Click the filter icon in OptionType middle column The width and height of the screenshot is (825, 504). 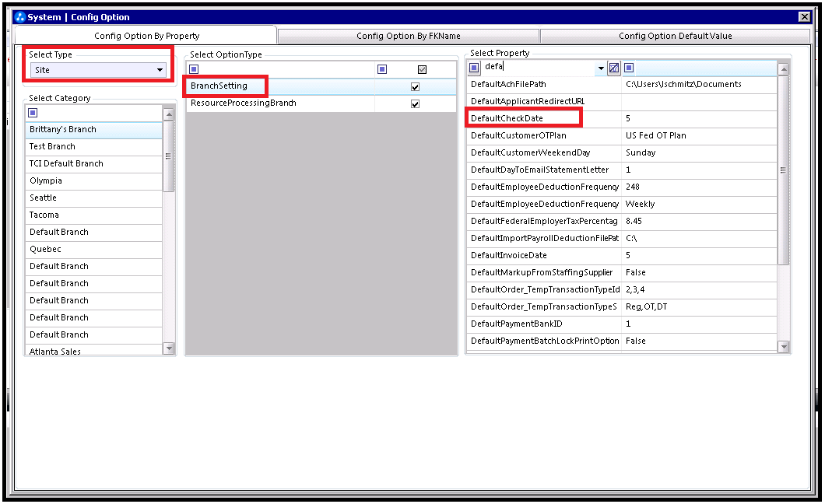point(382,69)
